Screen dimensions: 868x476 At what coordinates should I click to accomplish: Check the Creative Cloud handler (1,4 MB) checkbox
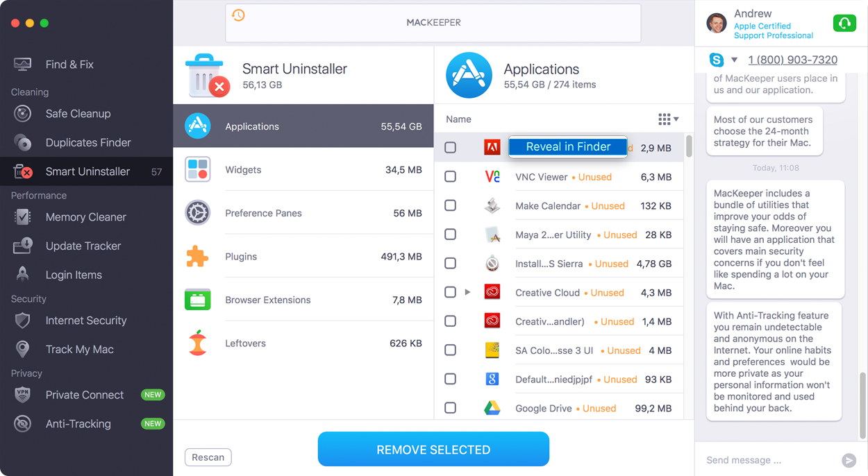(x=450, y=321)
